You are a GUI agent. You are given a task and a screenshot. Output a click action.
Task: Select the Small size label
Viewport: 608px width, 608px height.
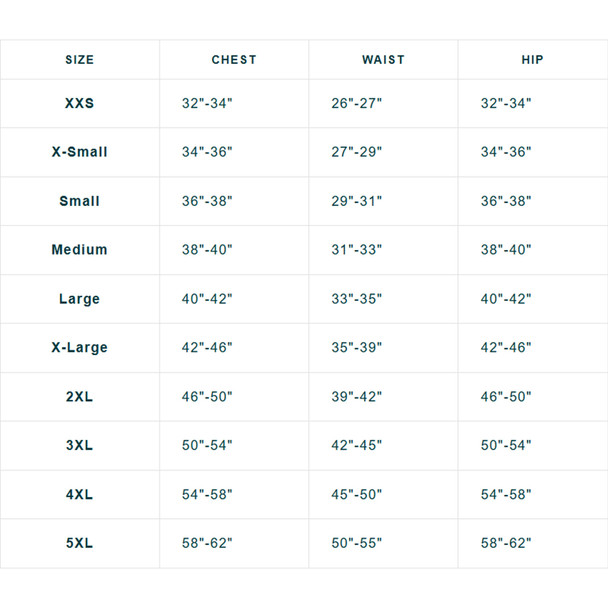(79, 201)
